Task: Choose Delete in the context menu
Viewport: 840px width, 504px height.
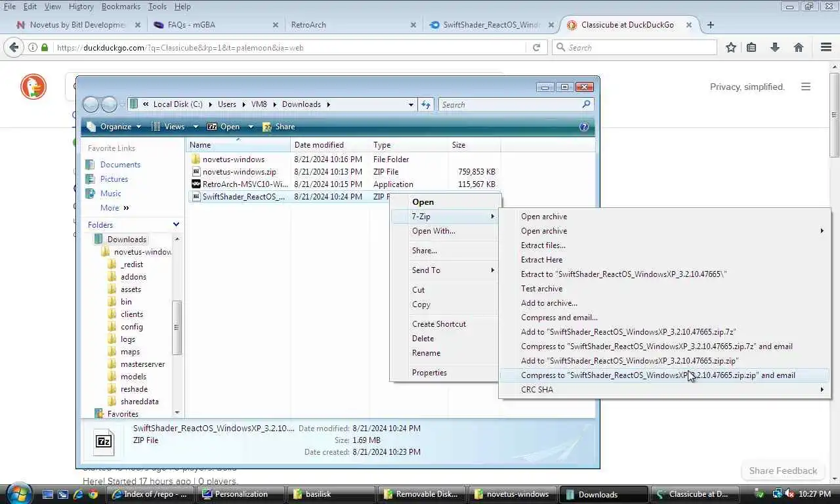Action: click(x=423, y=339)
